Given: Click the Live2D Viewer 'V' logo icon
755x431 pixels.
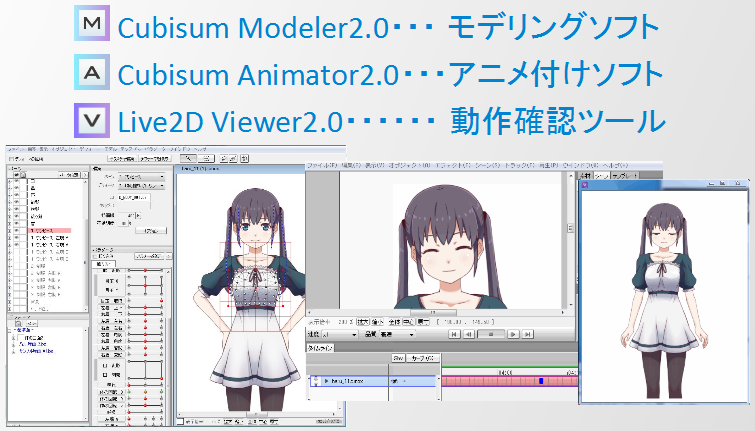Looking at the screenshot, I should (92, 120).
